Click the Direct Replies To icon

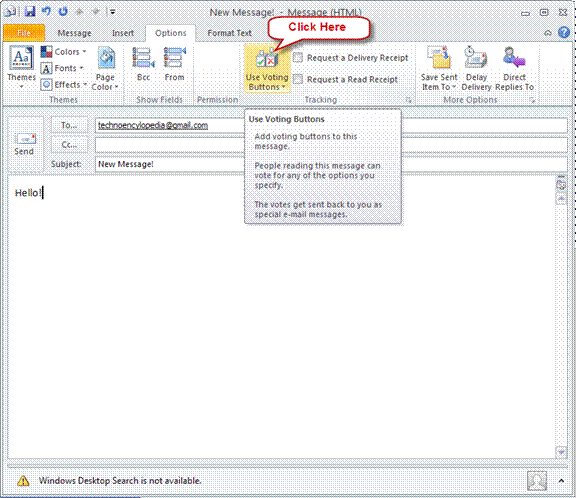coord(514,58)
